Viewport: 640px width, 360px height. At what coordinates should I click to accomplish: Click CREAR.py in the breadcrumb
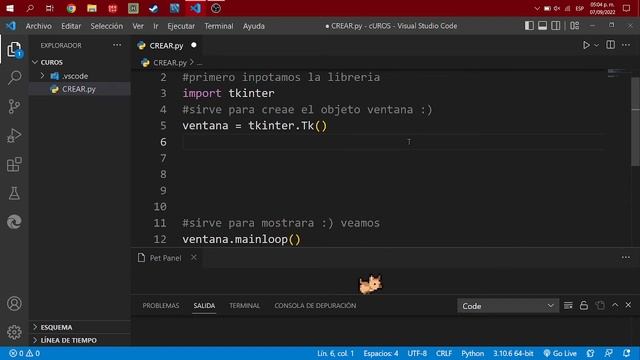coord(170,63)
